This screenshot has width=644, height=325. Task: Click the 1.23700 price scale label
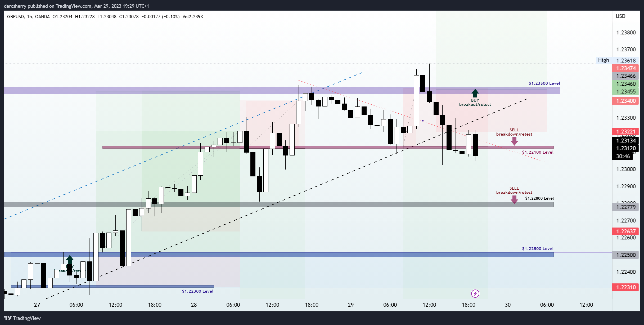pos(626,50)
